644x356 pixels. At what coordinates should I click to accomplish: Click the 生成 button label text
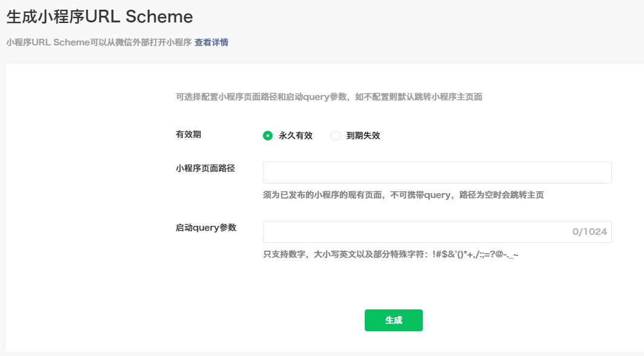(393, 320)
